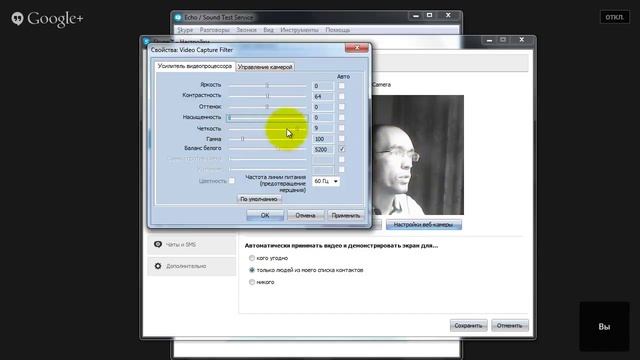Minimize the Skype settings window

click(489, 40)
